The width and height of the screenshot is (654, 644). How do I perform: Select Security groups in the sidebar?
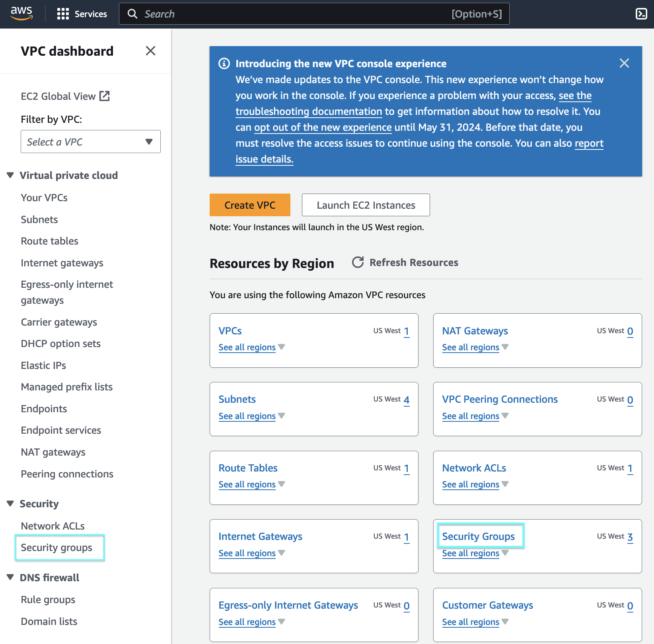point(56,547)
